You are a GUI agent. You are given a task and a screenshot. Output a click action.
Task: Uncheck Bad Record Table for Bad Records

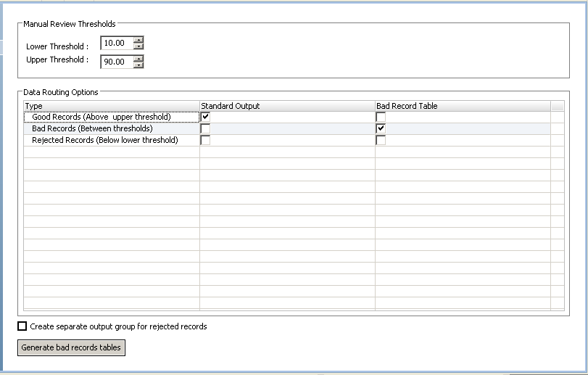381,128
